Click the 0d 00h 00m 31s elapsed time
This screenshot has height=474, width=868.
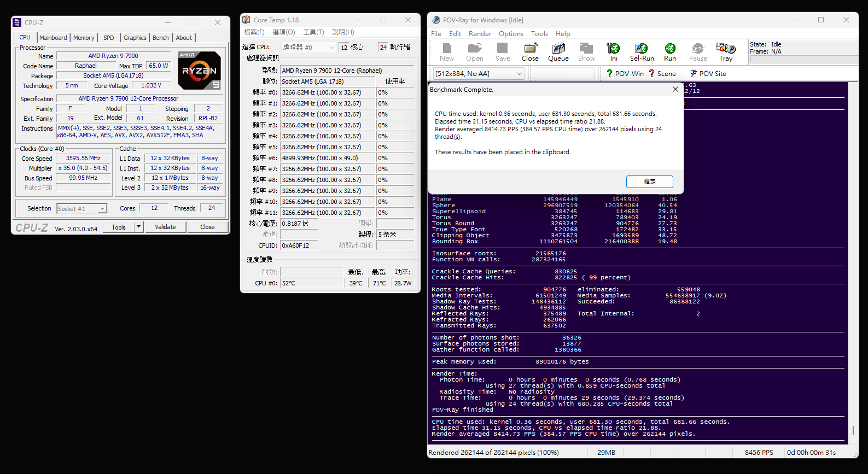(x=812, y=453)
